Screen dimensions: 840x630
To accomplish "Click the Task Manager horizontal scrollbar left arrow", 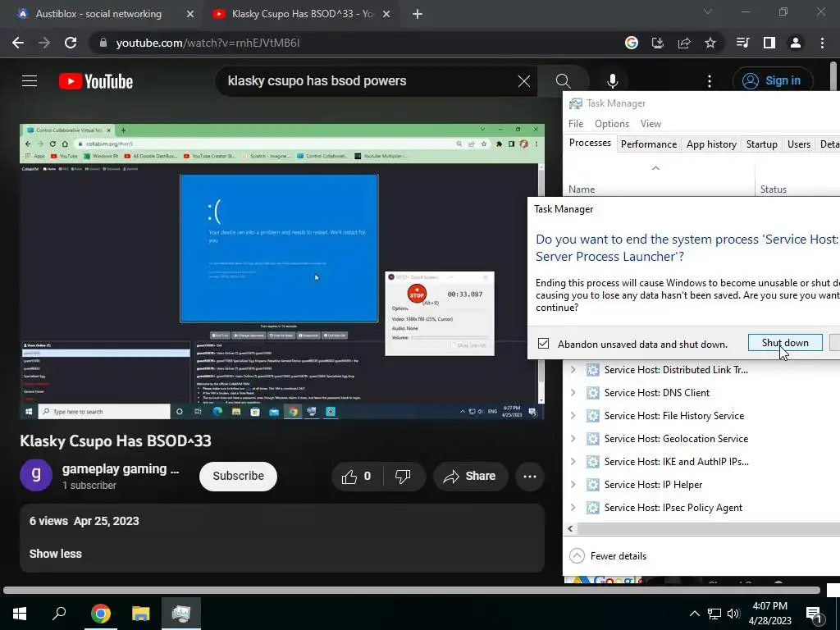I will 570,529.
